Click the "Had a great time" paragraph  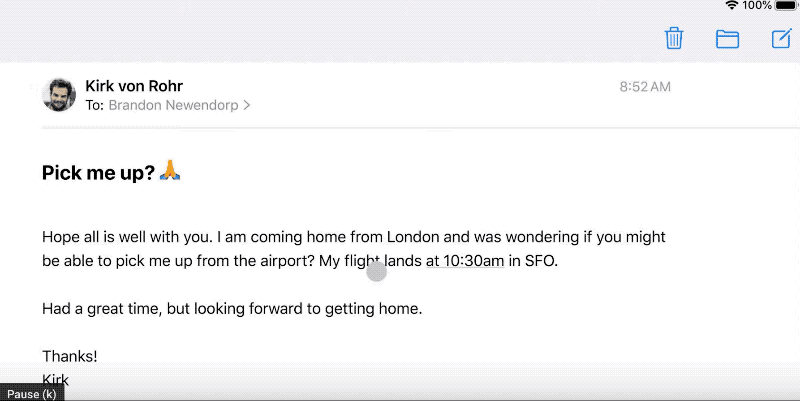pos(232,309)
